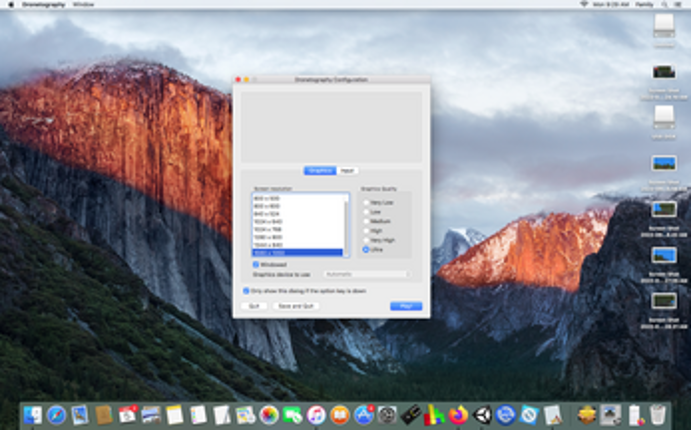Launch Safari from the dock
Image resolution: width=691 pixels, height=430 pixels.
pyautogui.click(x=56, y=415)
